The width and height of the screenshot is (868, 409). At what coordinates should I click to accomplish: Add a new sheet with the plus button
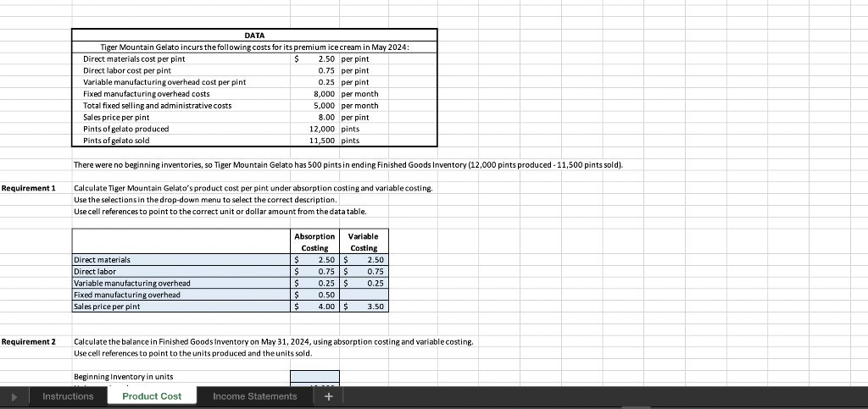pos(328,396)
